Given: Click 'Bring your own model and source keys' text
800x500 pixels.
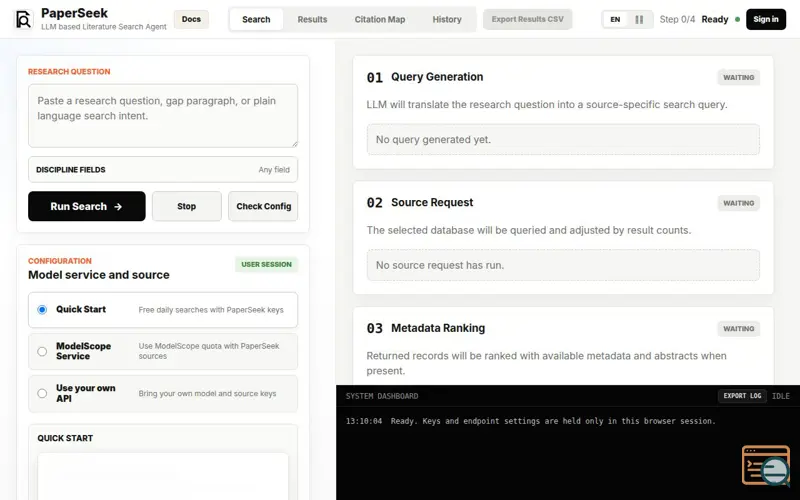Looking at the screenshot, I should point(207,393).
